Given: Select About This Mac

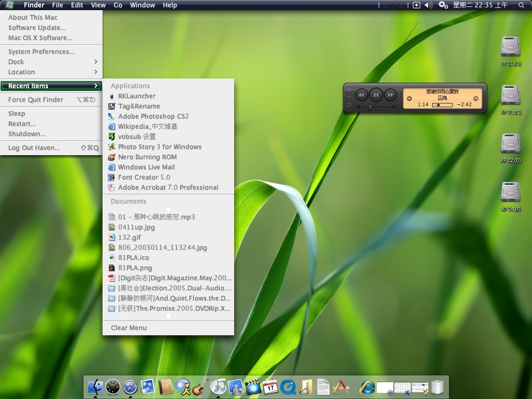Looking at the screenshot, I should [x=32, y=18].
